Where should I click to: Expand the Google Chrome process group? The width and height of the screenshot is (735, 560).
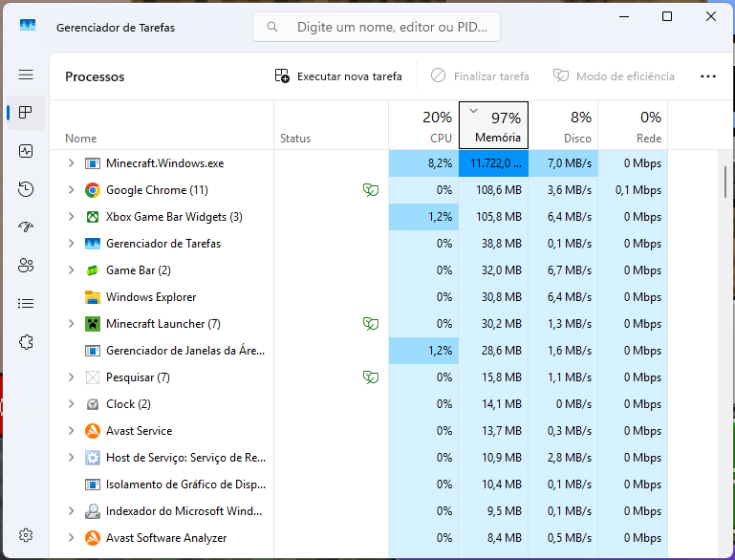click(71, 190)
